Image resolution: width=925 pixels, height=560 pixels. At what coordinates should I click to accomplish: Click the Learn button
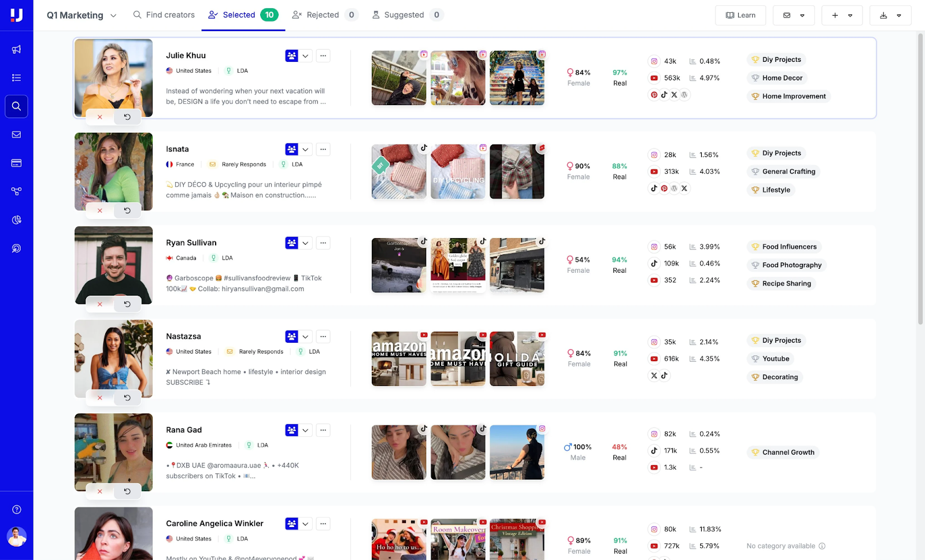741,15
